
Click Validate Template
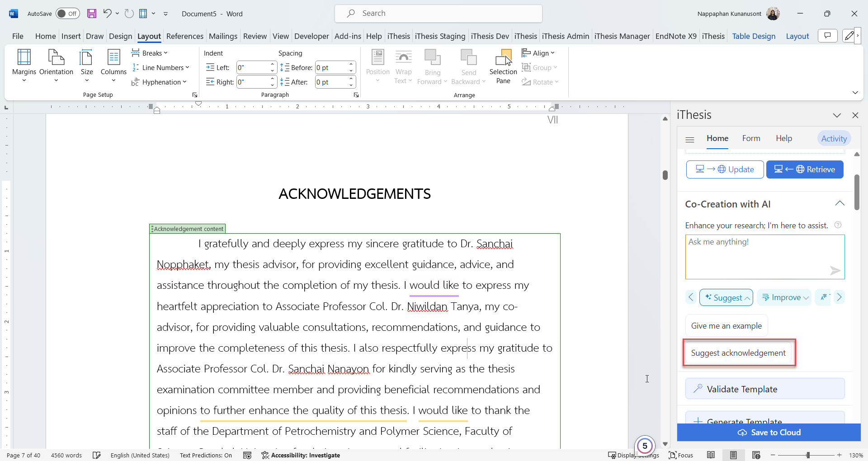click(x=765, y=389)
